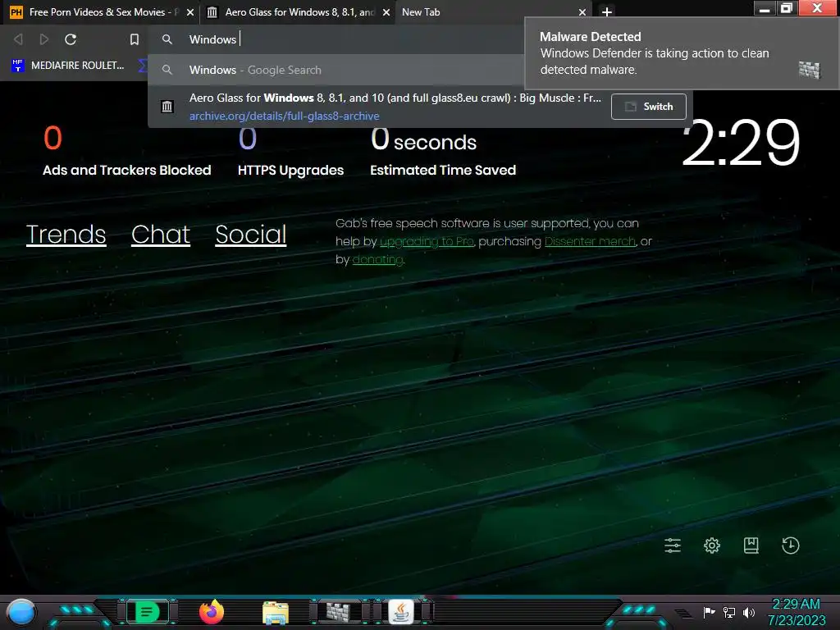Follow the upgrading to Pro link
Screen dimensions: 840x630
pos(427,242)
